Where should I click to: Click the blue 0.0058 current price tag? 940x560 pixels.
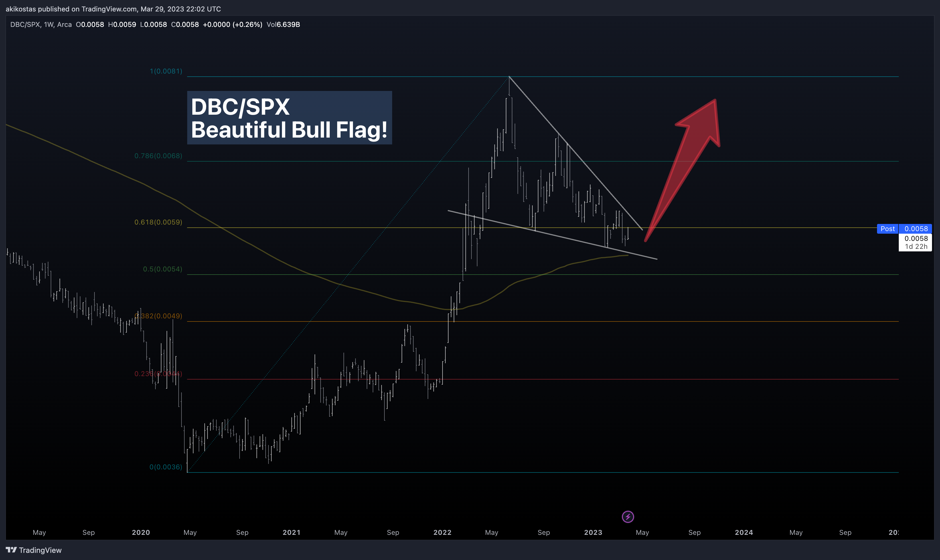(915, 229)
